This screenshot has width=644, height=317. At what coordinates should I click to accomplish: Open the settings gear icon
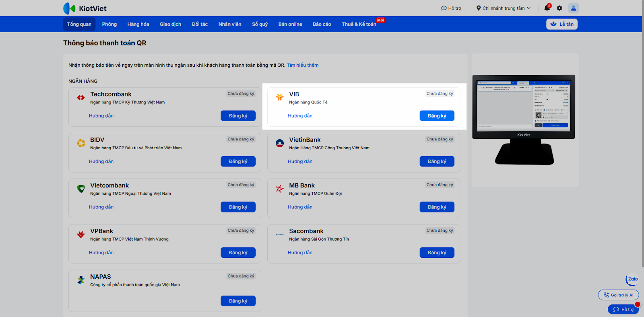[559, 8]
